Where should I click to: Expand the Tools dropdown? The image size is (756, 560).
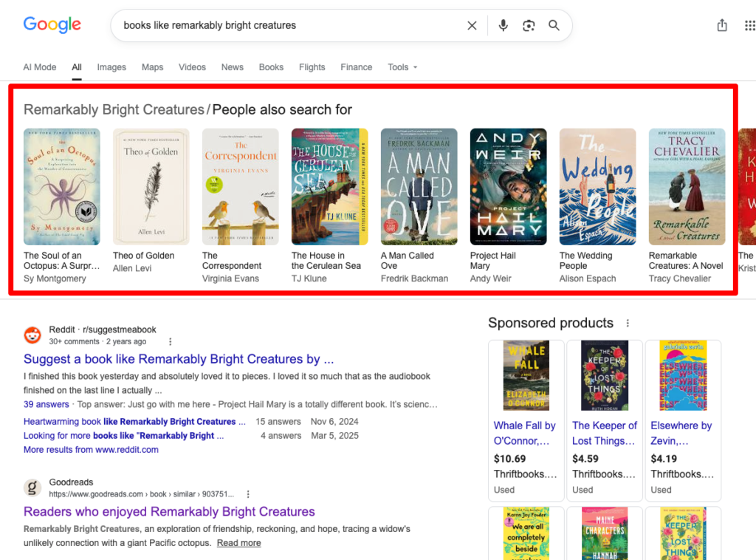click(x=402, y=67)
